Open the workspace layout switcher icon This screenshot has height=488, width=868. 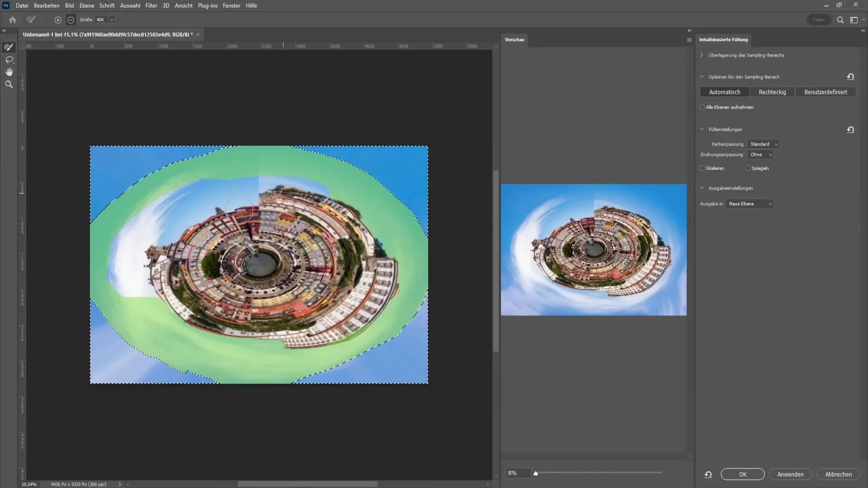point(854,20)
